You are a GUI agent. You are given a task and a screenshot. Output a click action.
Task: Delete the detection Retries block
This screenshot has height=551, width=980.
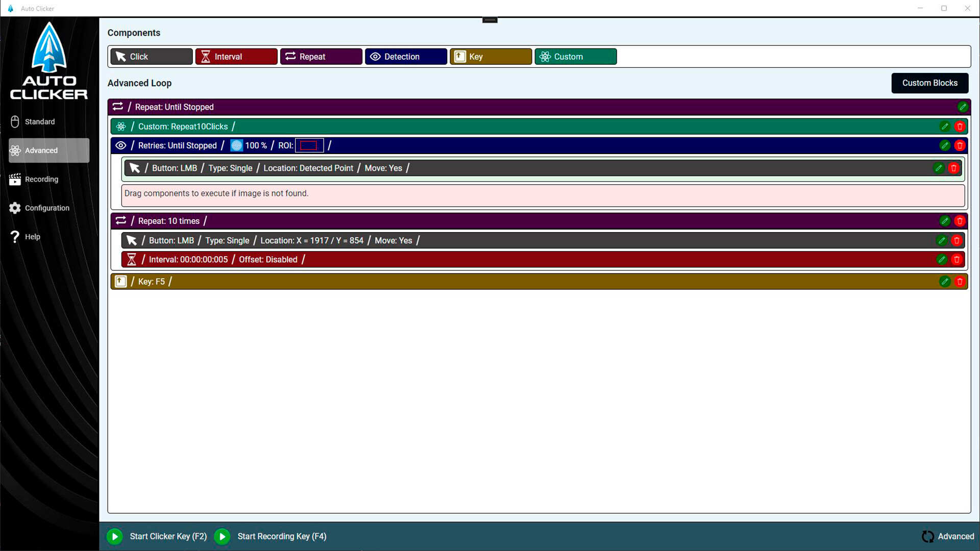[x=960, y=146]
